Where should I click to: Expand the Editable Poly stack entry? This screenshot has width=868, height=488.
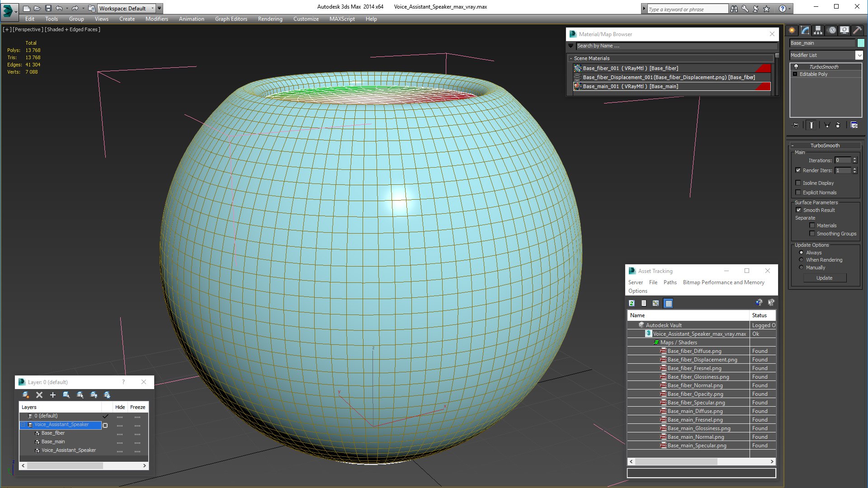(795, 74)
